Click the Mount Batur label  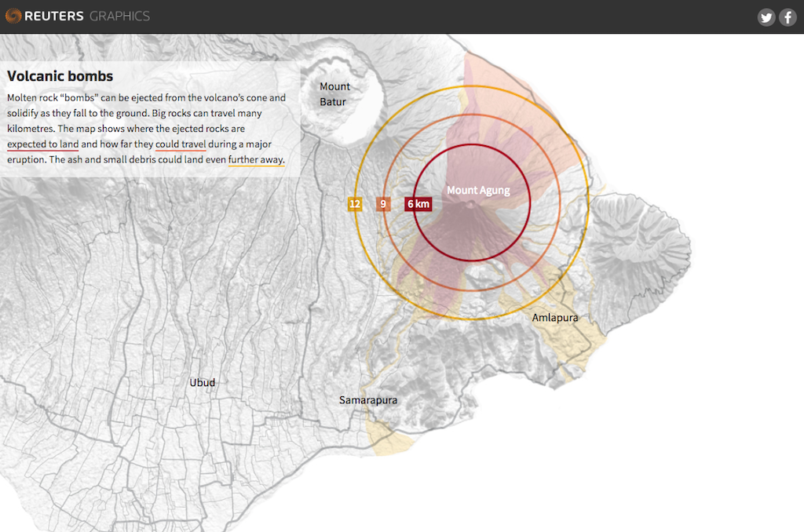(x=334, y=93)
